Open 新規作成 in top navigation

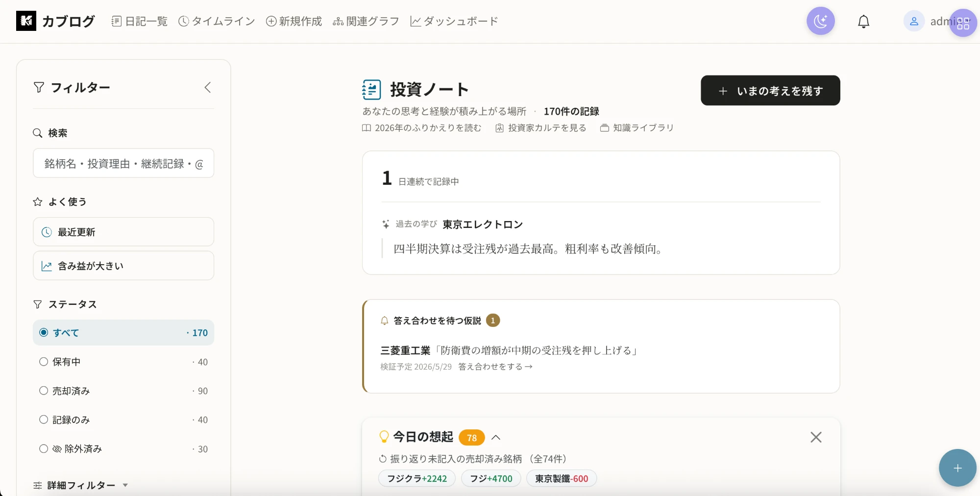tap(294, 21)
